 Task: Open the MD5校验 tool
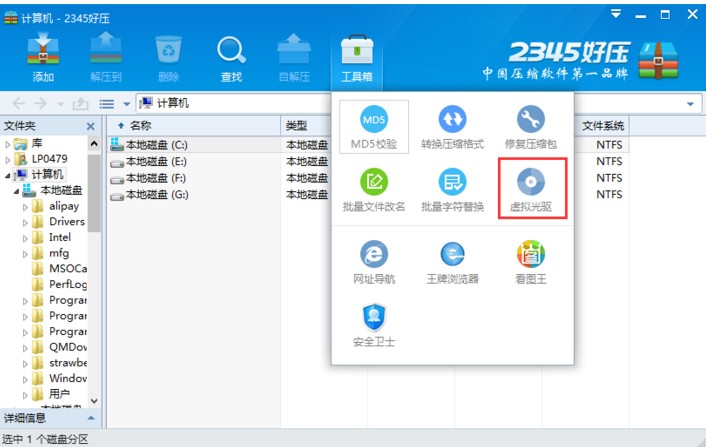374,127
